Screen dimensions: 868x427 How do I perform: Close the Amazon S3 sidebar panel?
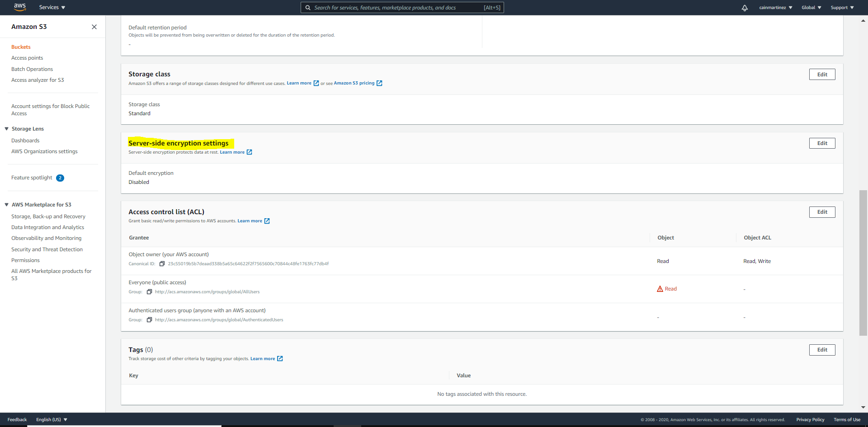click(94, 27)
